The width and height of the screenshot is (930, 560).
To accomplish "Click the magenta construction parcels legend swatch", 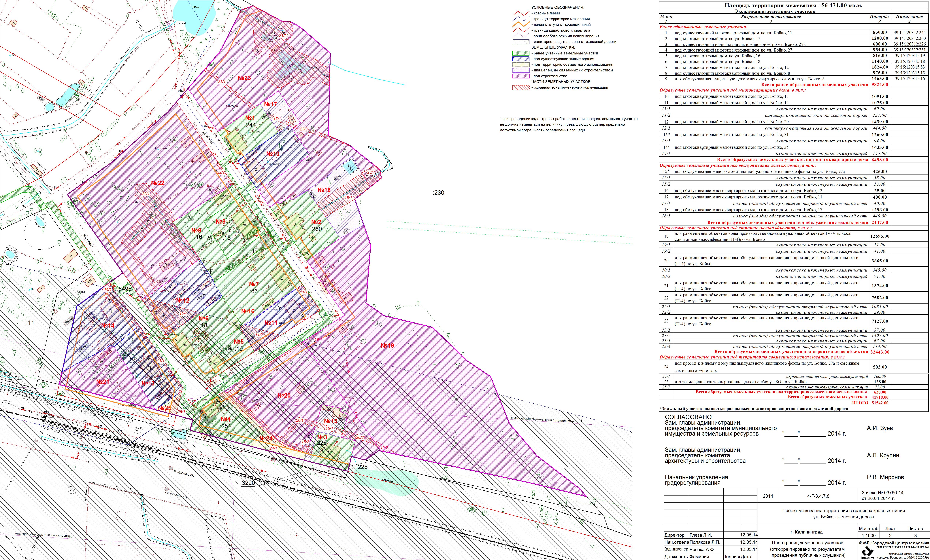I will click(520, 76).
